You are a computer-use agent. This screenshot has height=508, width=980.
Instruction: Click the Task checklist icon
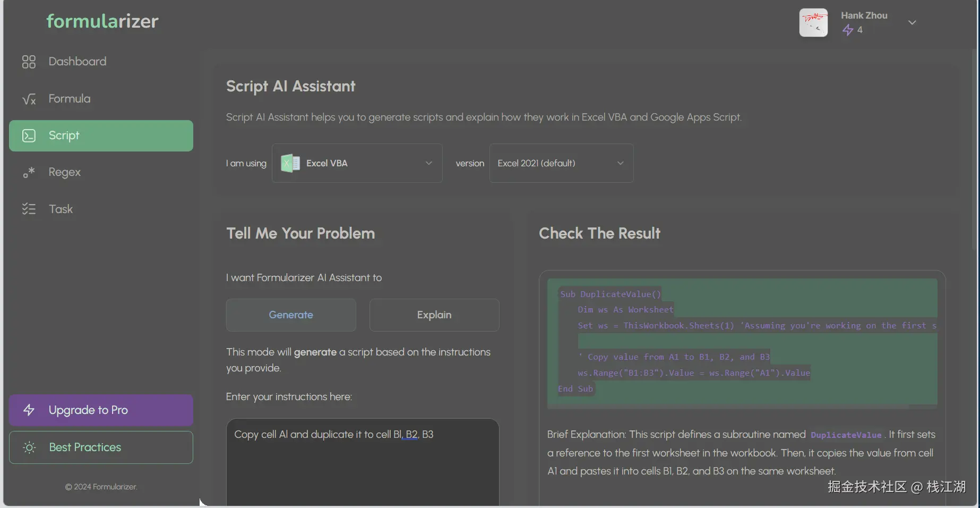tap(29, 209)
